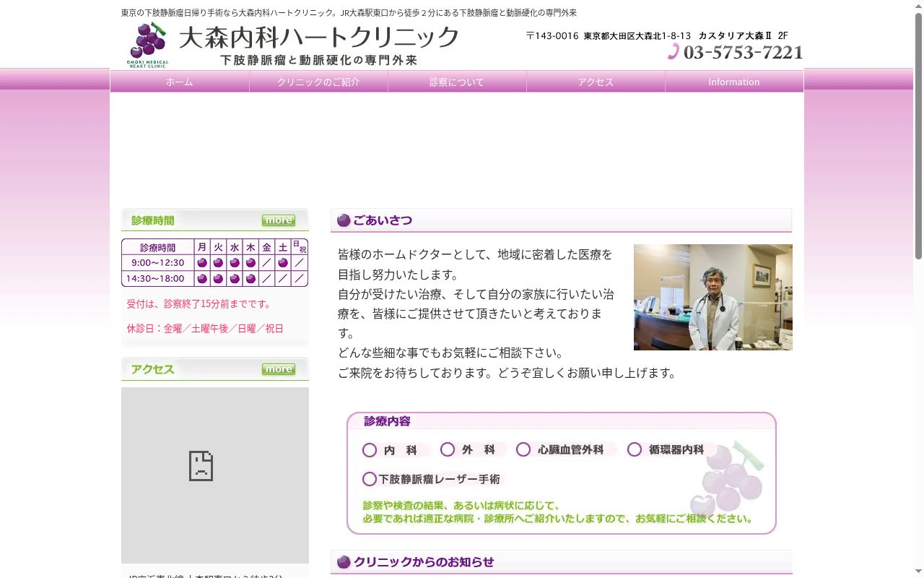Click the clinic address text 〒143-0016
Image resolution: width=924 pixels, height=578 pixels.
pos(657,35)
